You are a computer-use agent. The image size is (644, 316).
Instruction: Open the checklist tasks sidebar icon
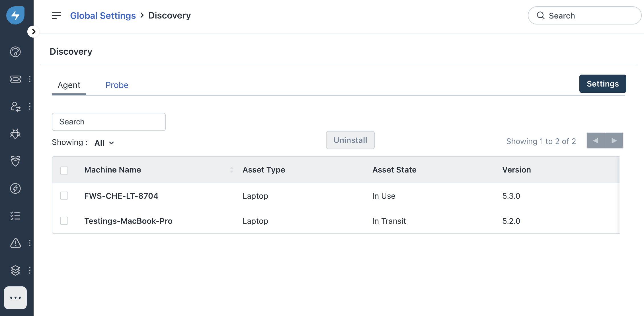coord(15,216)
